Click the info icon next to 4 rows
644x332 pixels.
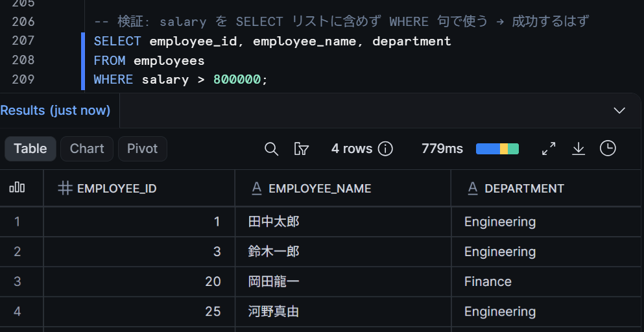tap(385, 148)
